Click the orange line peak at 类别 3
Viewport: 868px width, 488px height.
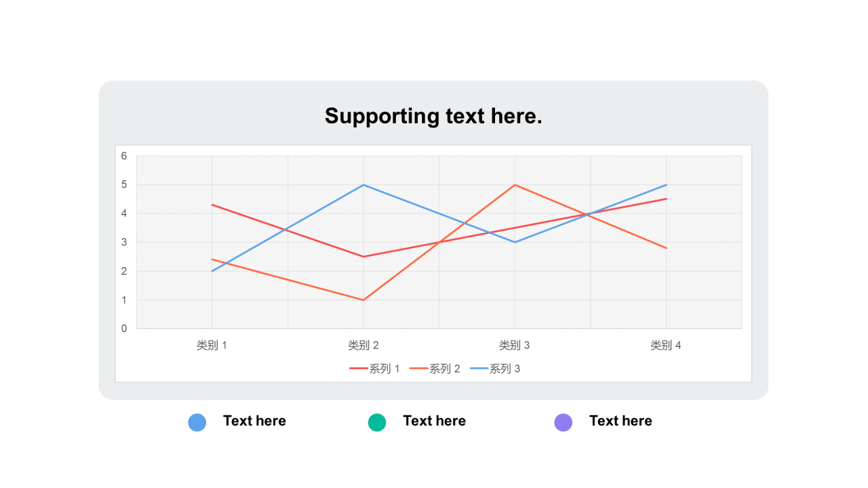pos(515,184)
